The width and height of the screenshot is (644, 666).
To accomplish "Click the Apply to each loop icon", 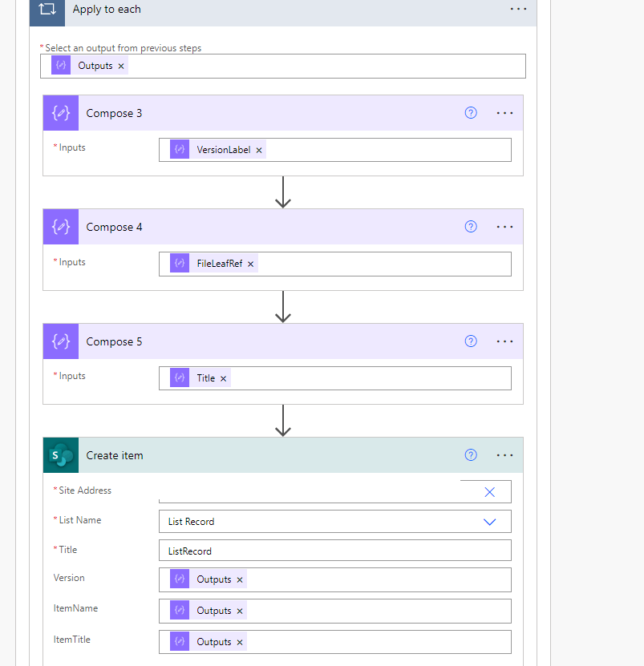I will pyautogui.click(x=47, y=10).
